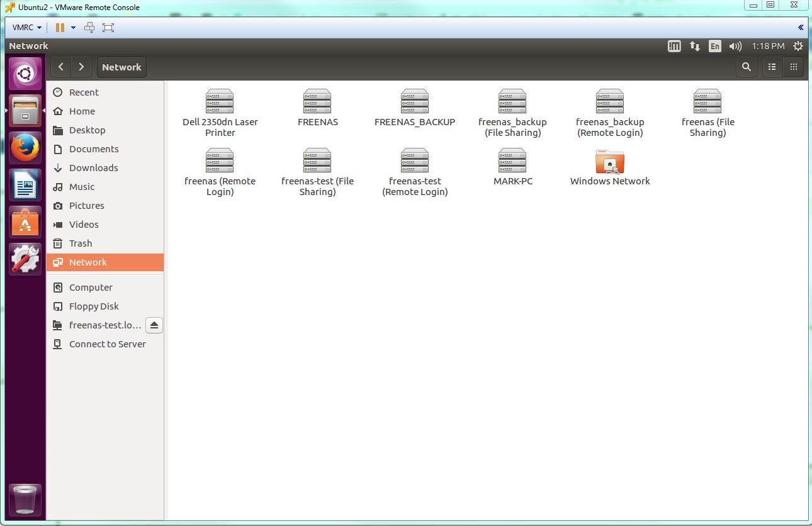Open Documents in sidebar

[x=104, y=149]
